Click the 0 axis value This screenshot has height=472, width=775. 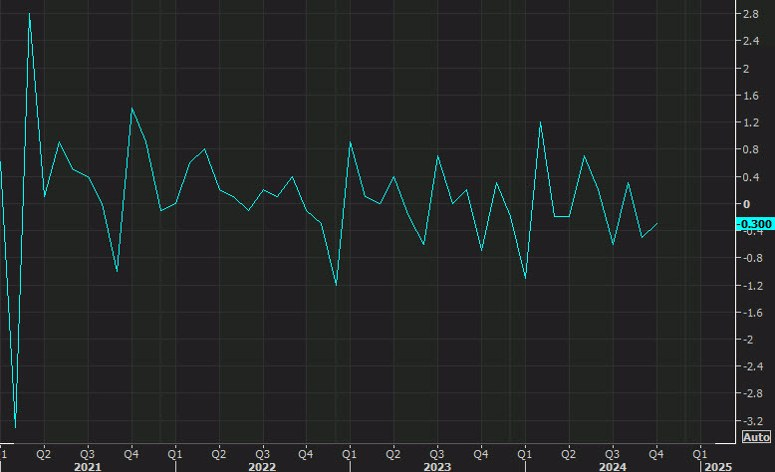coord(746,204)
